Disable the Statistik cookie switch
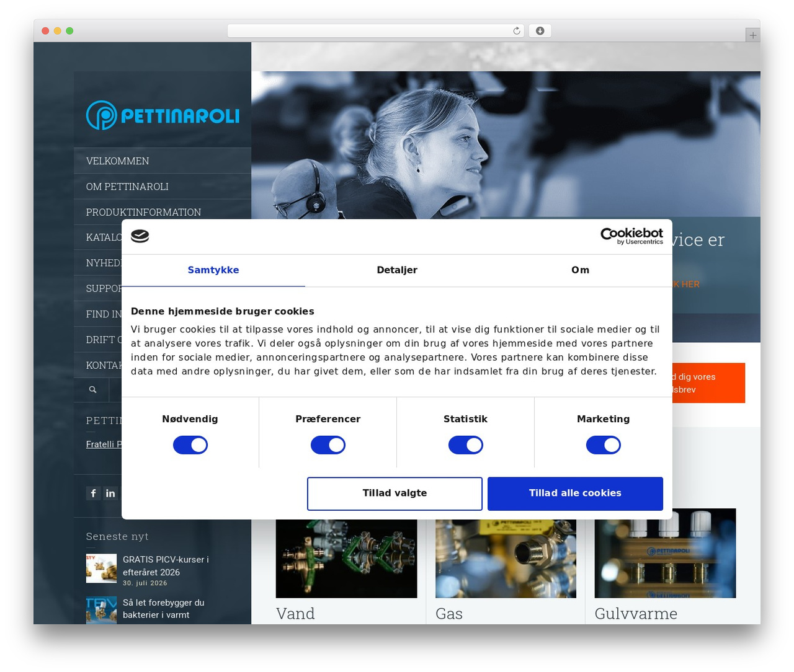 point(466,445)
